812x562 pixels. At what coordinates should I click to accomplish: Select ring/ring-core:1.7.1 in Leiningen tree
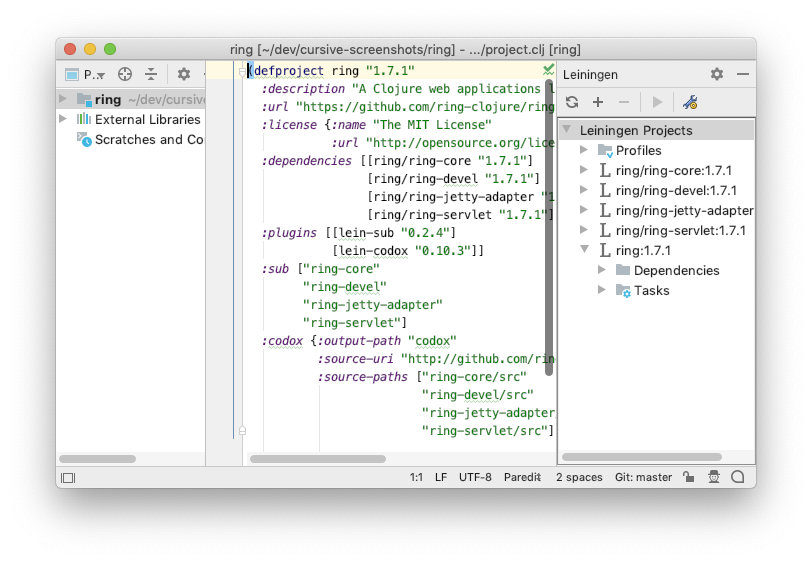pyautogui.click(x=674, y=170)
